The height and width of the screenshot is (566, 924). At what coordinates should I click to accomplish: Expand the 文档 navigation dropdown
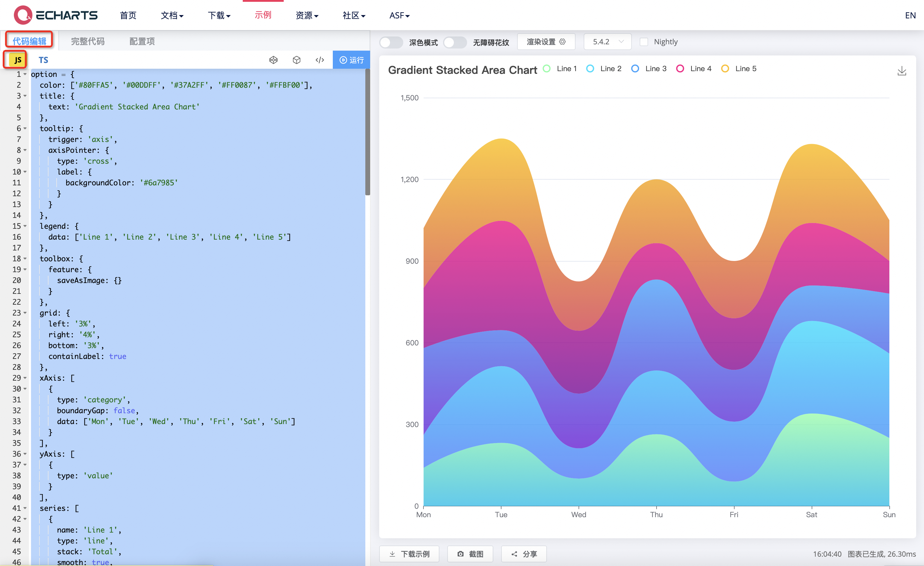172,15
